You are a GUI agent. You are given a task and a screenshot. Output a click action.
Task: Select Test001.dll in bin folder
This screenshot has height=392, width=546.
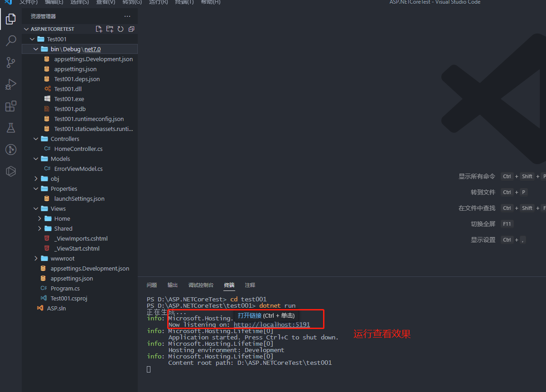tap(68, 89)
